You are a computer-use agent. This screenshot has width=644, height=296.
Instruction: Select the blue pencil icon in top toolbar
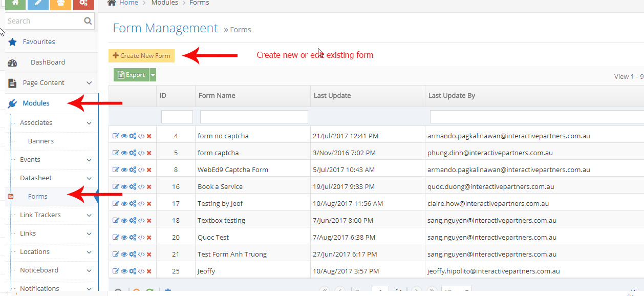point(37,4)
